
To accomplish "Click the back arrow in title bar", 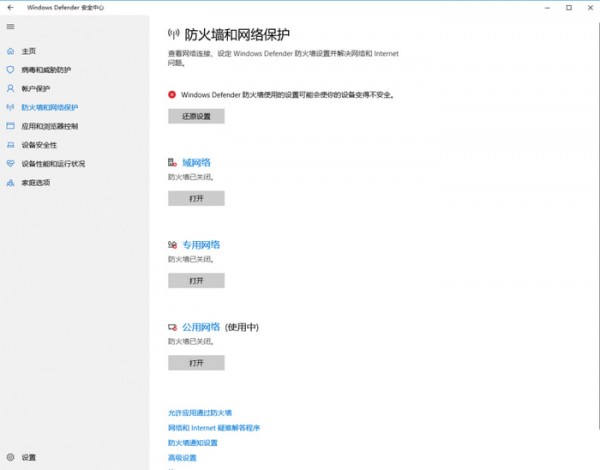I will point(11,8).
